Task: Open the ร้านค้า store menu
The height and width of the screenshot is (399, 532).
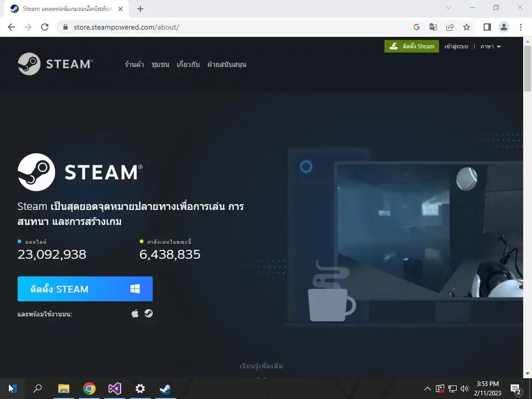Action: click(x=134, y=64)
